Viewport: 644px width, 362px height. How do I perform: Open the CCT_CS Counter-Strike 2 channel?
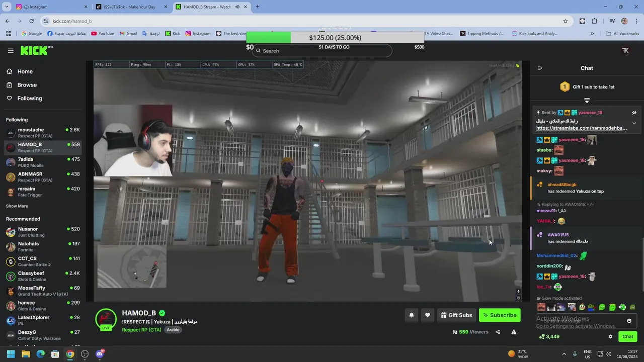[x=43, y=261]
